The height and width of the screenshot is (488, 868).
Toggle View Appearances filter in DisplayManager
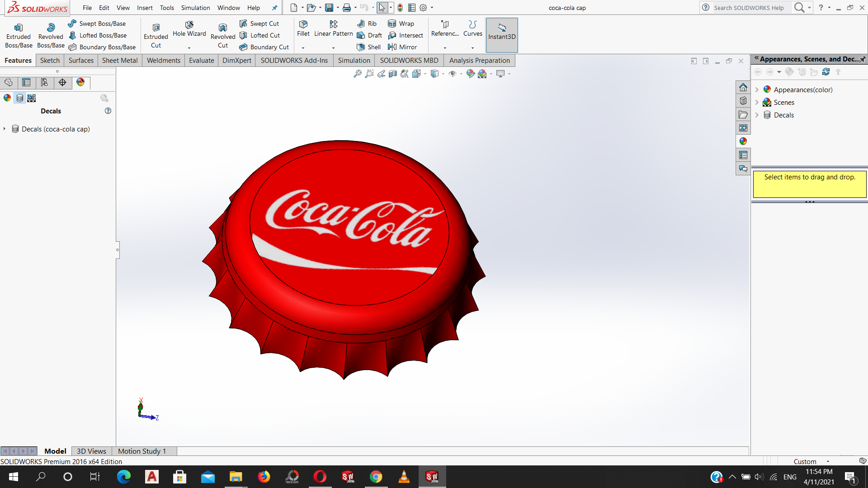coord(7,98)
